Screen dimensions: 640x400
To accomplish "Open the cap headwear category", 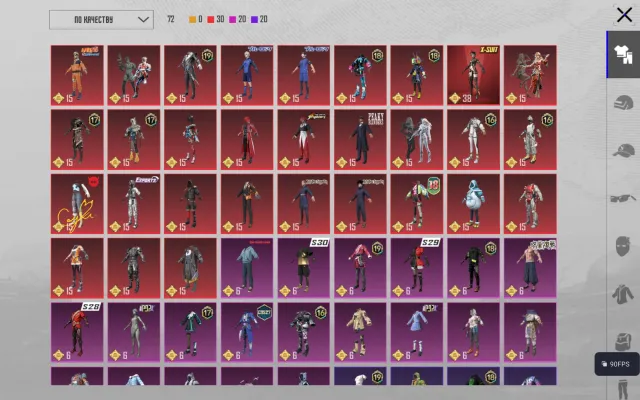I will [x=623, y=151].
